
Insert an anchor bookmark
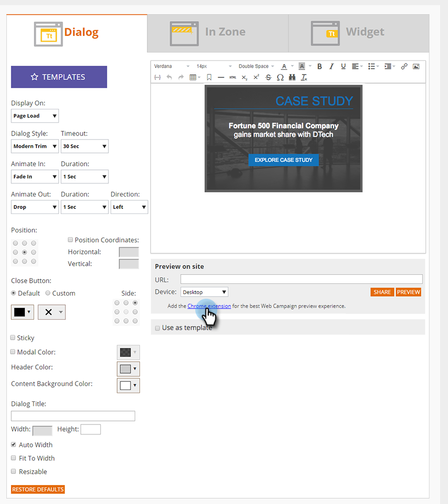(209, 77)
